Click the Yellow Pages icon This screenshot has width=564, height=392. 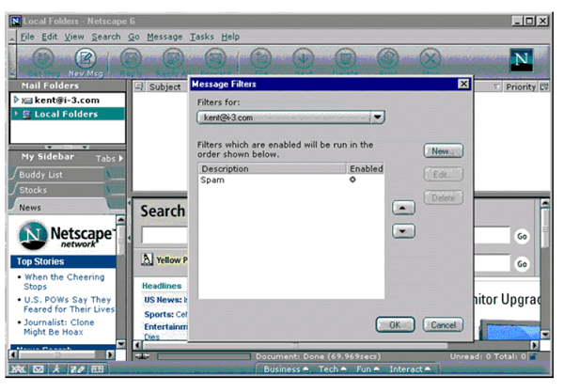[147, 259]
